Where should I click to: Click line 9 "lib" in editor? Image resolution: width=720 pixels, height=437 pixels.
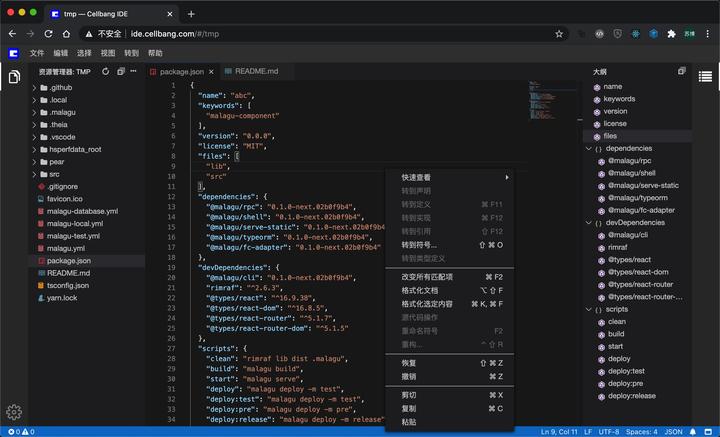point(216,166)
